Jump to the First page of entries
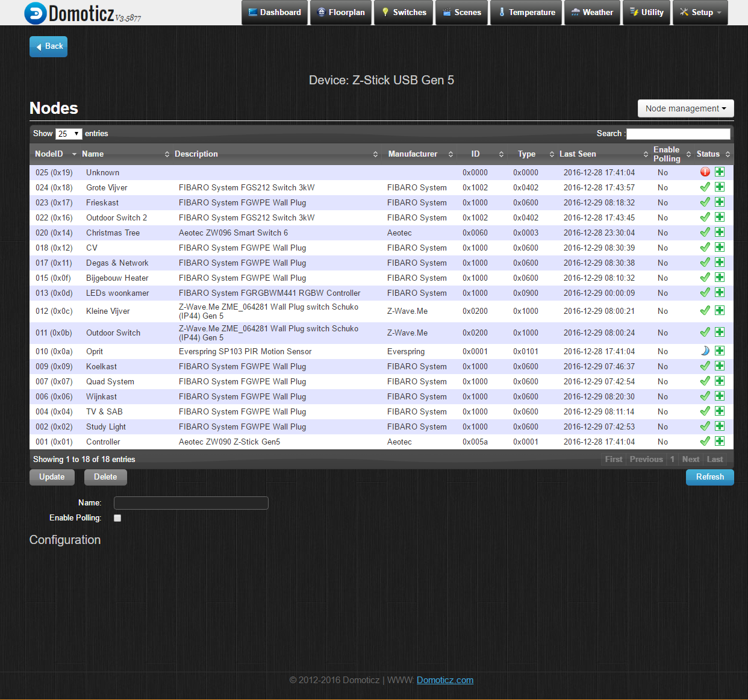The width and height of the screenshot is (748, 700). (x=614, y=460)
